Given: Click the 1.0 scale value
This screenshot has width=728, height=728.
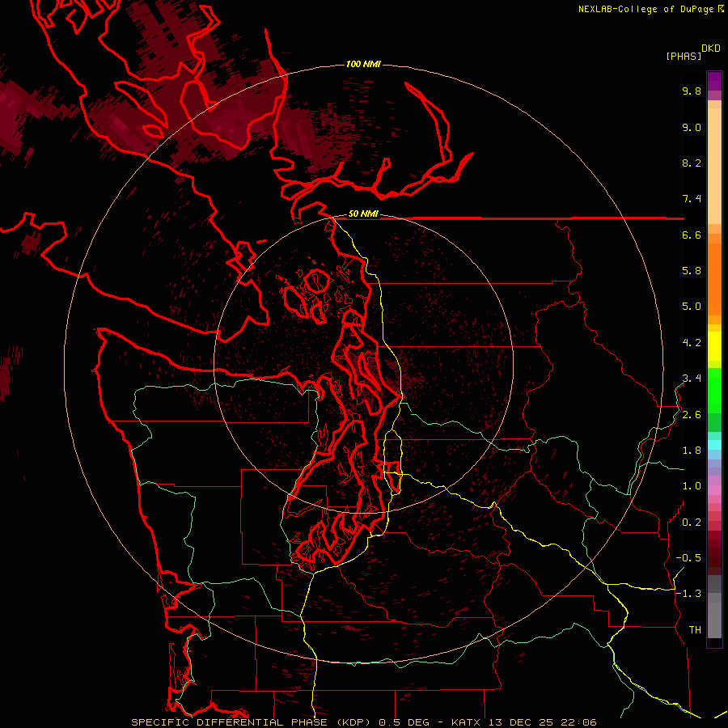Looking at the screenshot, I should click(x=692, y=486).
